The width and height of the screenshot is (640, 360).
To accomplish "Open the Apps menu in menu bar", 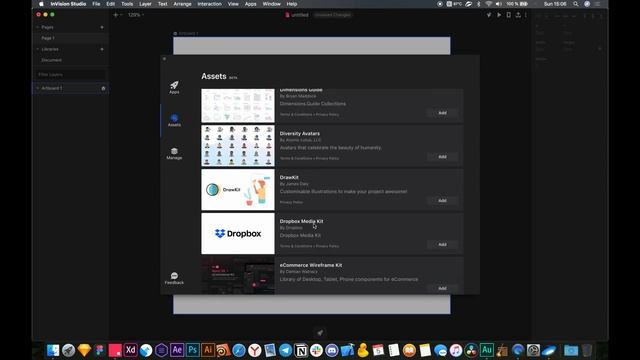I will [251, 4].
